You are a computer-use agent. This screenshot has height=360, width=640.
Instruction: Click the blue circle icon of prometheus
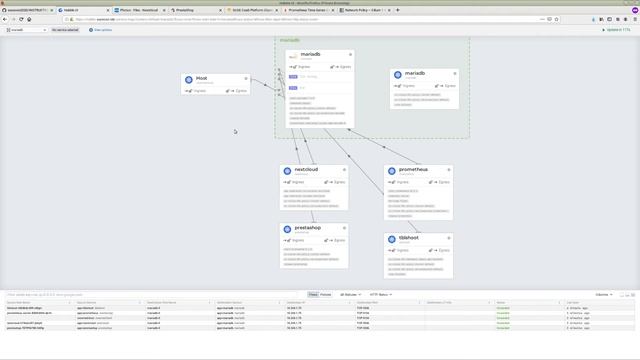point(392,171)
